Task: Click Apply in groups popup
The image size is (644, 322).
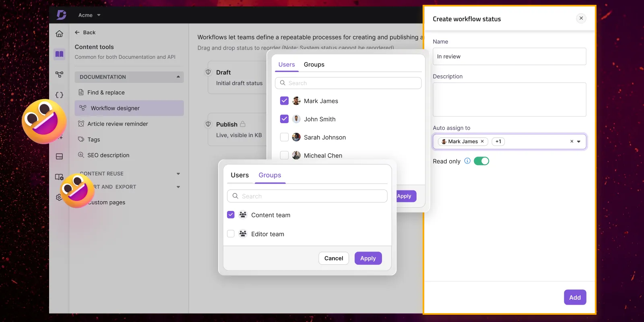Action: (x=368, y=258)
